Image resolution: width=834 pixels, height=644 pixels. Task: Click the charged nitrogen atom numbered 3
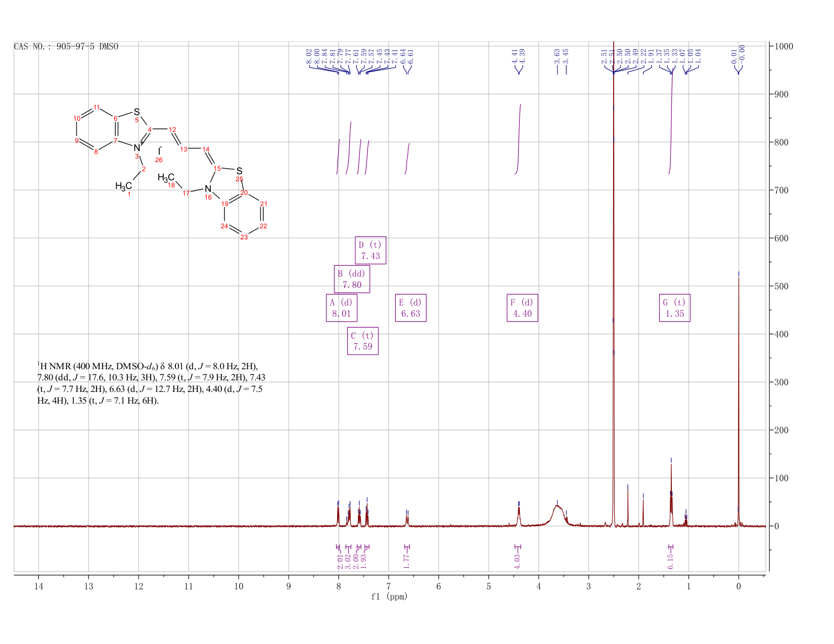137,147
